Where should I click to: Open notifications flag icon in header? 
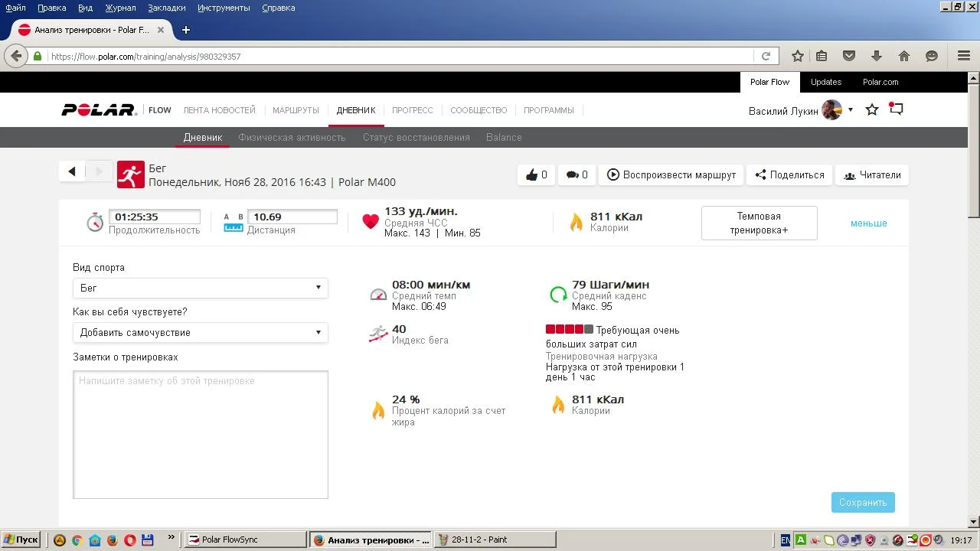pos(896,109)
